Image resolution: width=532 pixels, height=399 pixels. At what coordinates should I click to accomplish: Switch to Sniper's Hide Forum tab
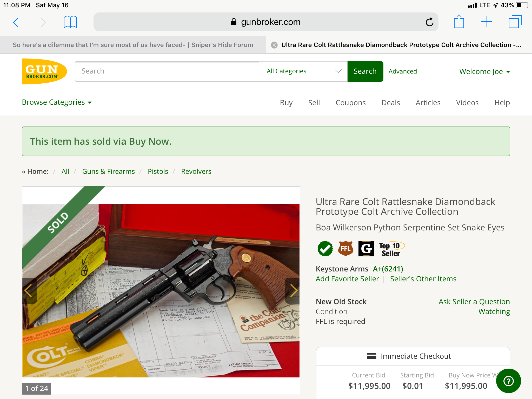click(x=133, y=45)
